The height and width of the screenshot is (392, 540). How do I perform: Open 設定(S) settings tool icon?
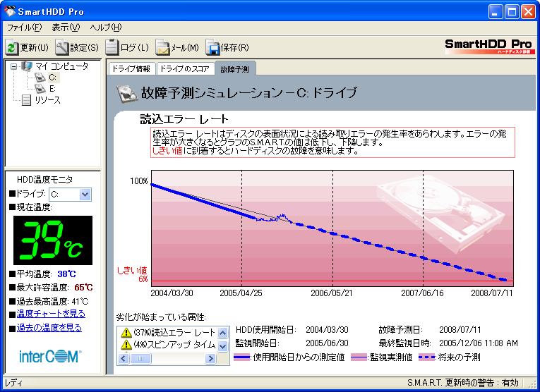click(62, 47)
